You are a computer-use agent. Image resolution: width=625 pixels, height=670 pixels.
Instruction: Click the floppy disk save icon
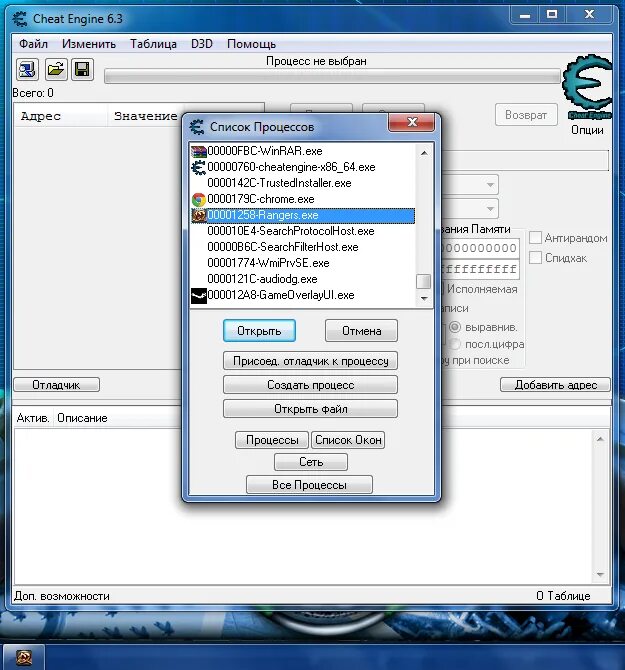pos(82,69)
